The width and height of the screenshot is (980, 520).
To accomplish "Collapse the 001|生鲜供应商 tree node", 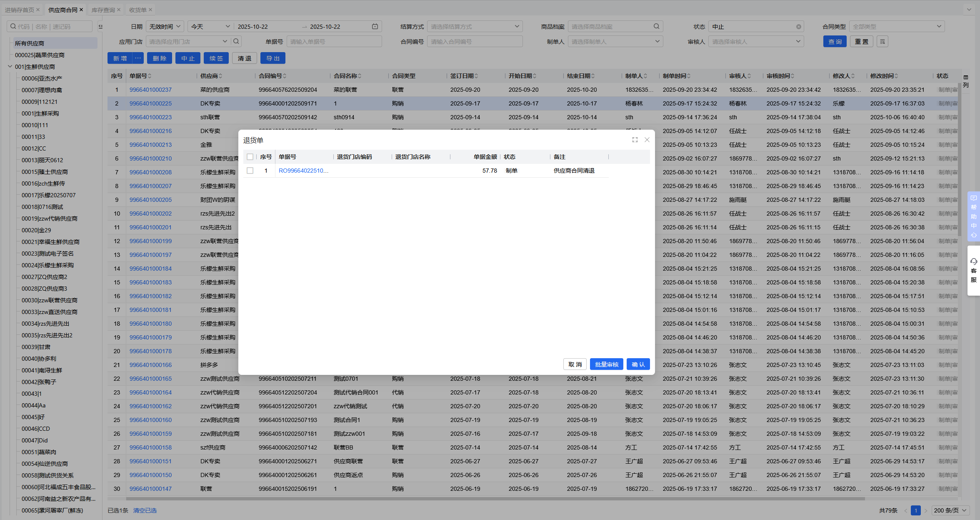I will click(x=10, y=67).
